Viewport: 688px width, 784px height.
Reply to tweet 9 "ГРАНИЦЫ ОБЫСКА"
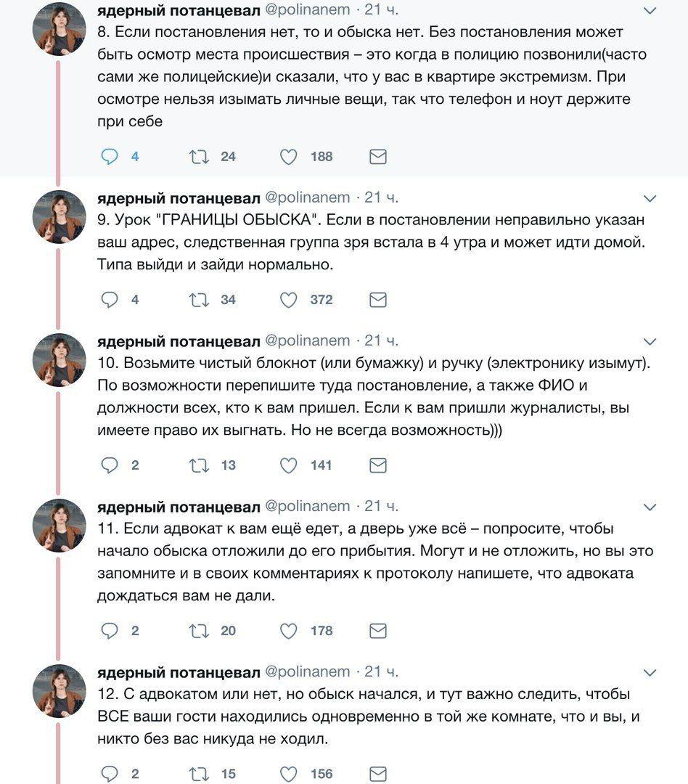point(109,300)
